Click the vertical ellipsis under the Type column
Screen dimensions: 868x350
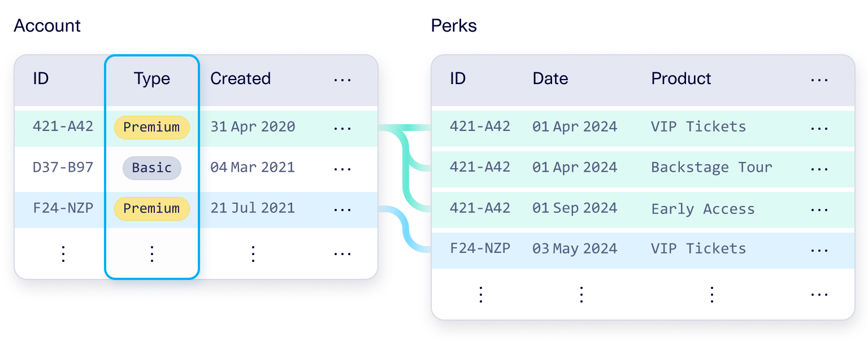coord(151,254)
